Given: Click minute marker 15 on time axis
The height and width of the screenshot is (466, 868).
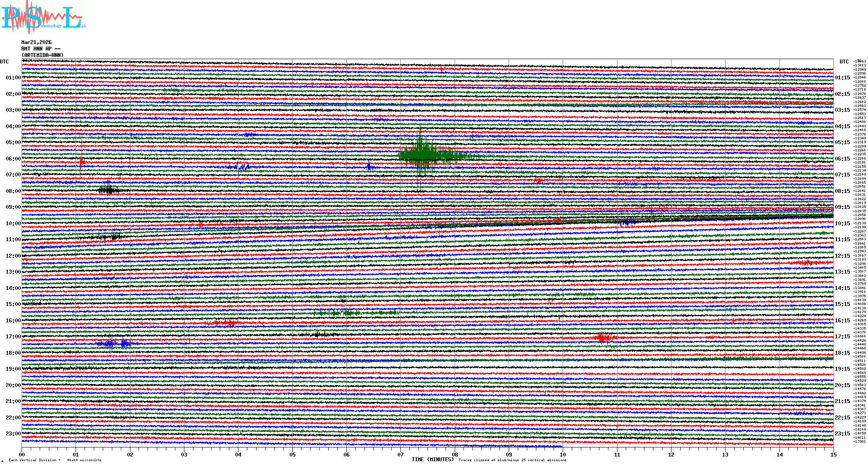Looking at the screenshot, I should (833, 455).
